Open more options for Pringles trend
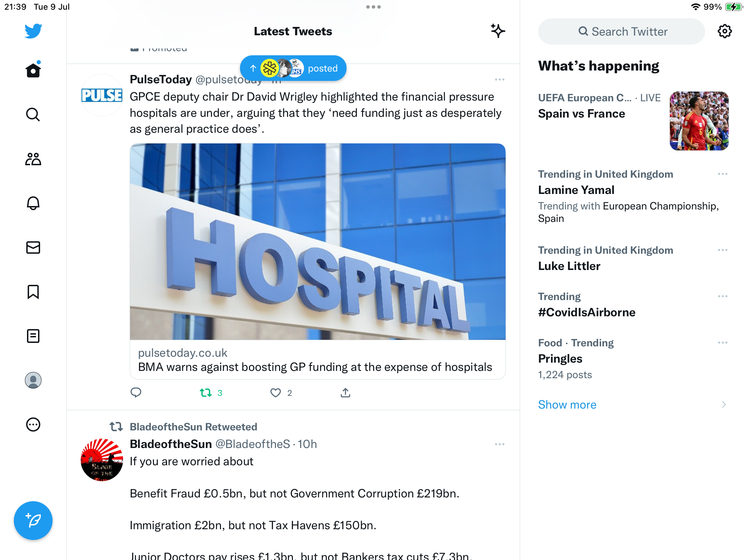 [723, 343]
